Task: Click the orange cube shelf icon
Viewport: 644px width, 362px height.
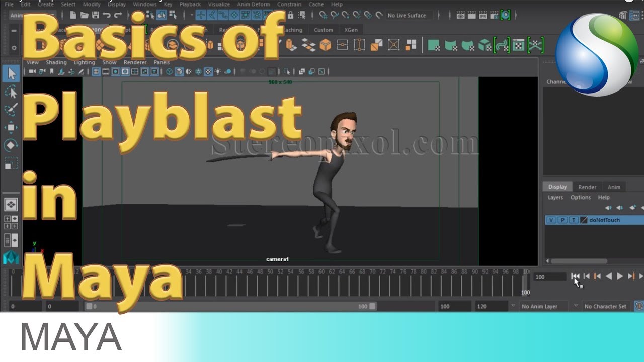Action: 326,45
